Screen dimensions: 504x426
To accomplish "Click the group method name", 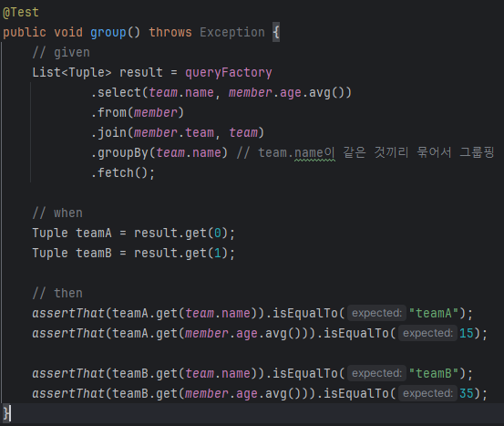I will click(x=108, y=33).
